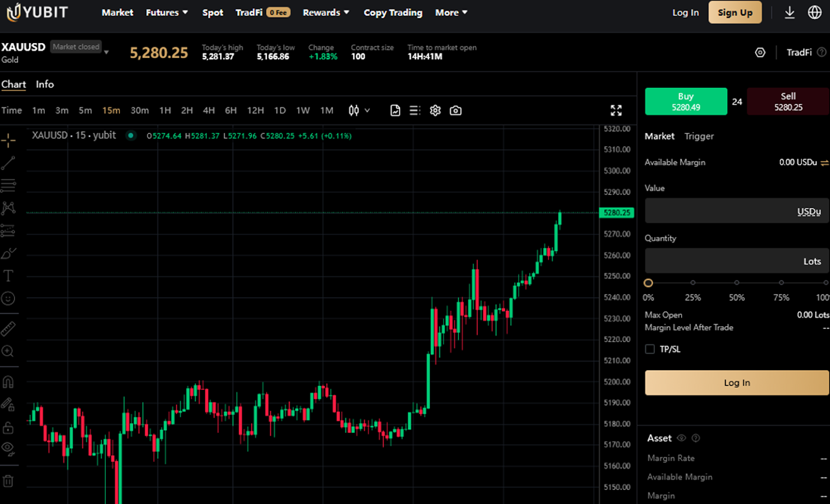Open the Futures dropdown menu

pyautogui.click(x=167, y=12)
